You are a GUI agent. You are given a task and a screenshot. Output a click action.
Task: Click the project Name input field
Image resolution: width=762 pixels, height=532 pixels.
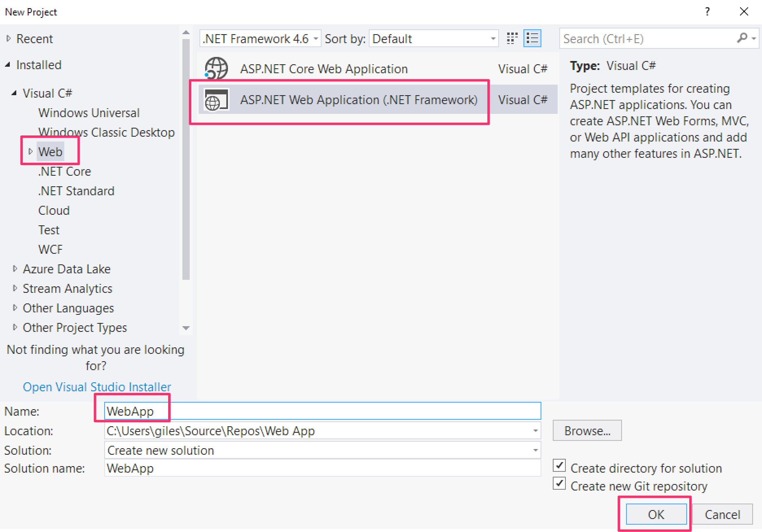322,411
